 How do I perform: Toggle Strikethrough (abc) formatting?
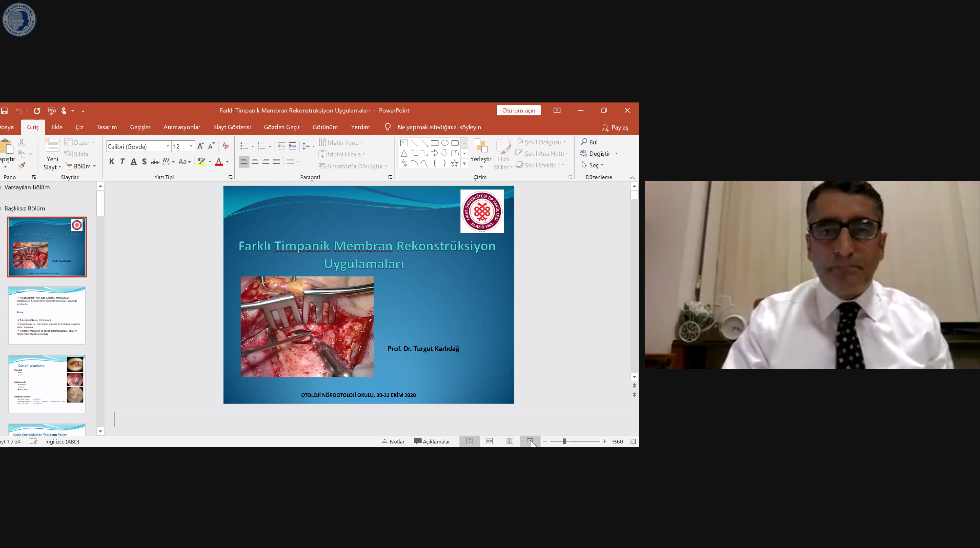pos(155,162)
